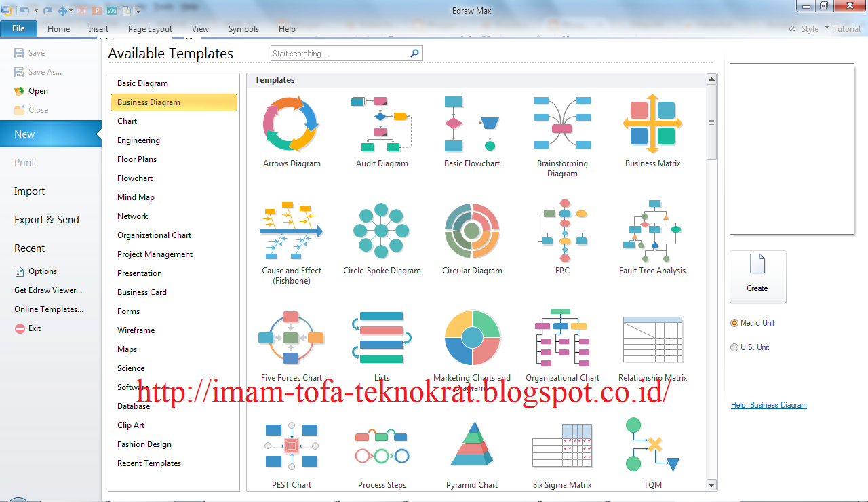Open the Style dropdown

point(813,29)
